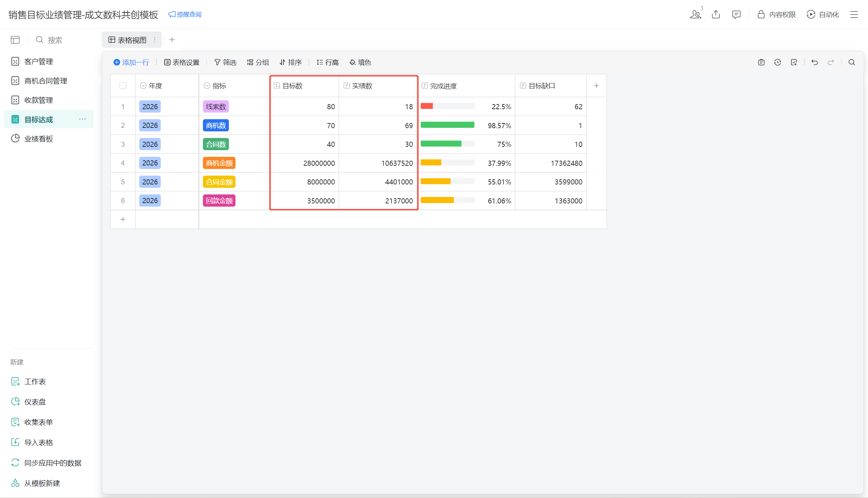This screenshot has height=498, width=868.
Task: Click the collaborators icon in top bar
Action: (695, 14)
